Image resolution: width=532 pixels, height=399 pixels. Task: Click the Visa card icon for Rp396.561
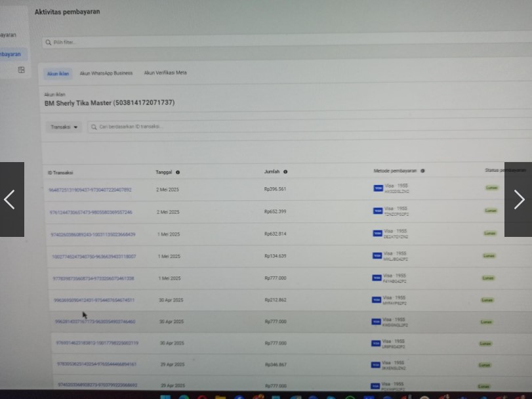coord(378,188)
